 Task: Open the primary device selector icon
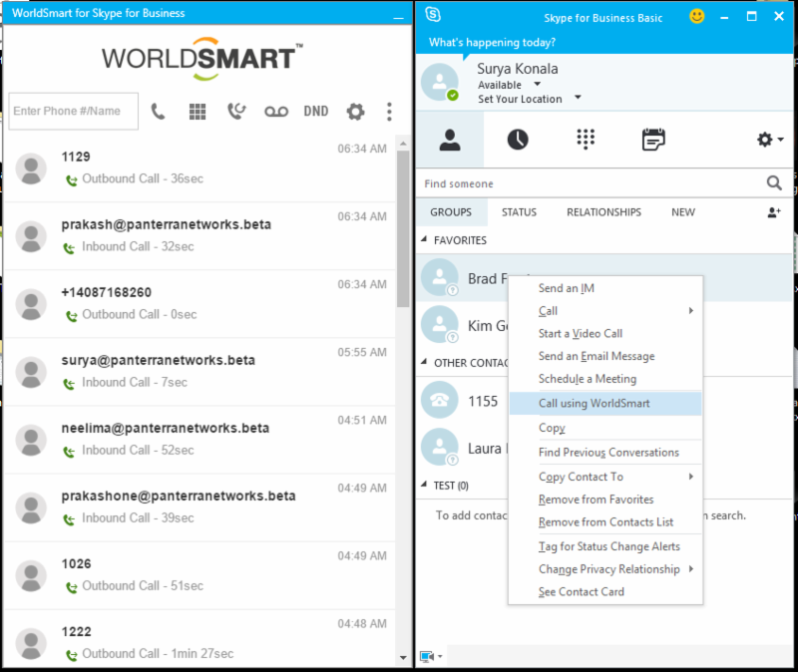[x=431, y=657]
